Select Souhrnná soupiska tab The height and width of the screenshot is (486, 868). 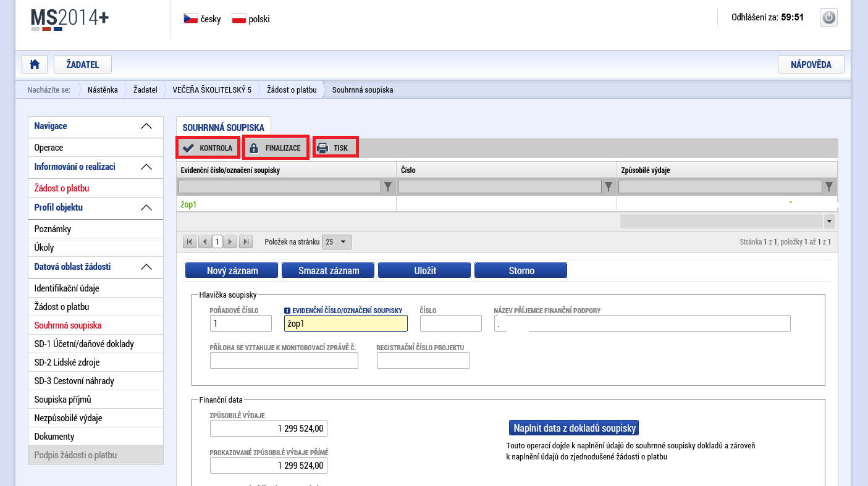pyautogui.click(x=224, y=127)
